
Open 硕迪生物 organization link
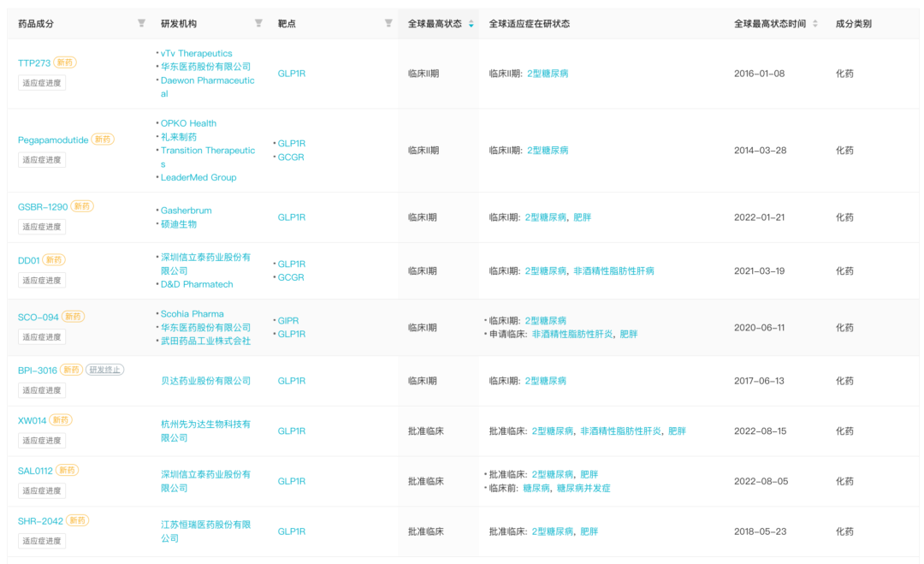tap(179, 224)
